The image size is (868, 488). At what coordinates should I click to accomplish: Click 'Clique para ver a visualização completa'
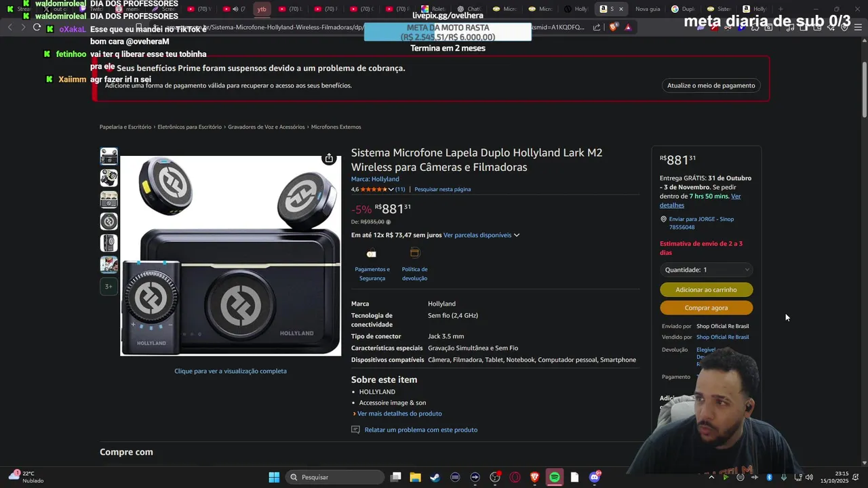click(231, 371)
